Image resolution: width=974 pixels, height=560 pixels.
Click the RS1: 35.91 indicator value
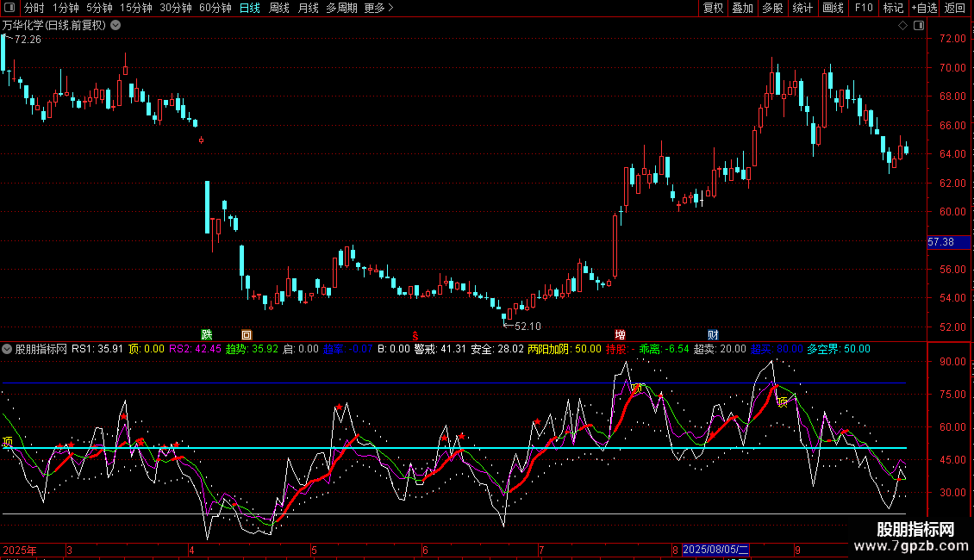coord(97,350)
